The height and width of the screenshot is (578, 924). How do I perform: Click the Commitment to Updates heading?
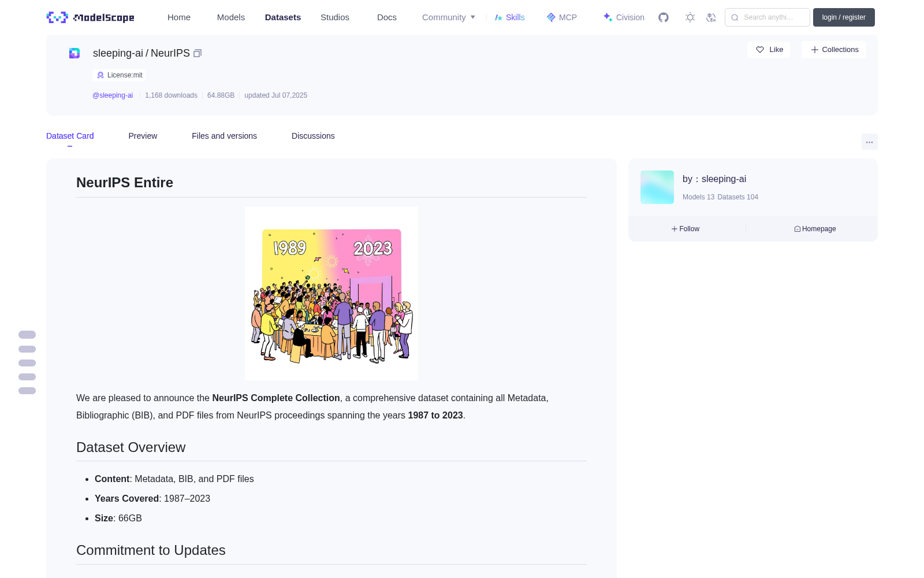(151, 550)
